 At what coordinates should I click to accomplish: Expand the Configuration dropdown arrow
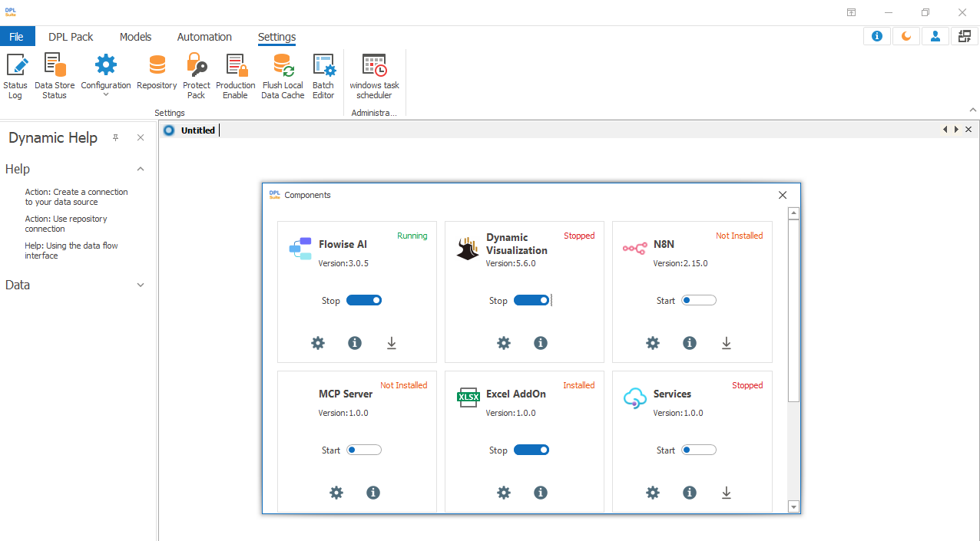click(x=106, y=95)
